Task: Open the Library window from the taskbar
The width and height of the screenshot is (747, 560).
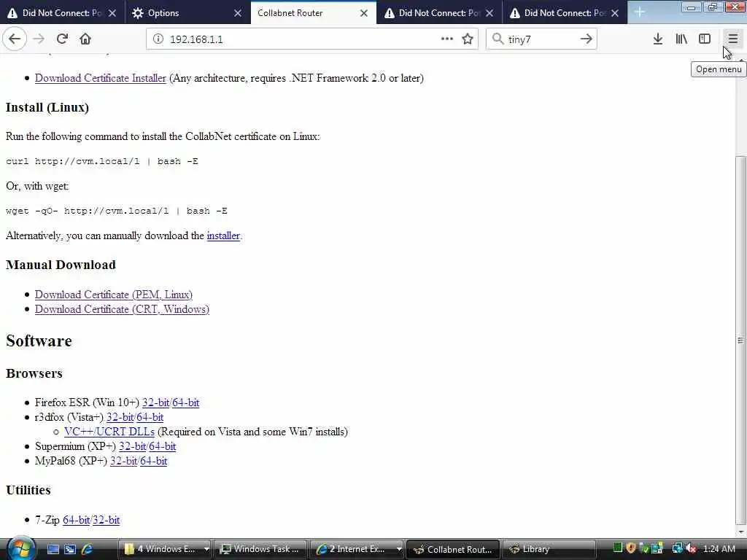Action: click(x=549, y=549)
